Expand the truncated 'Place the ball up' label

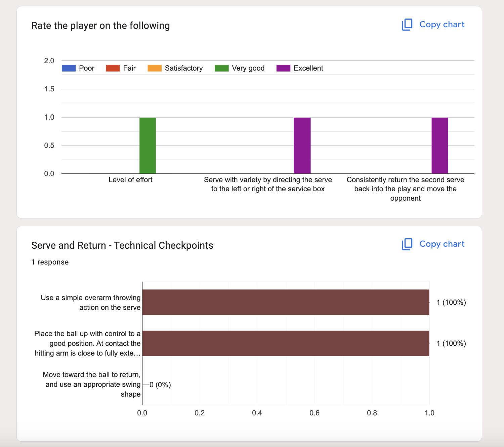coord(87,343)
